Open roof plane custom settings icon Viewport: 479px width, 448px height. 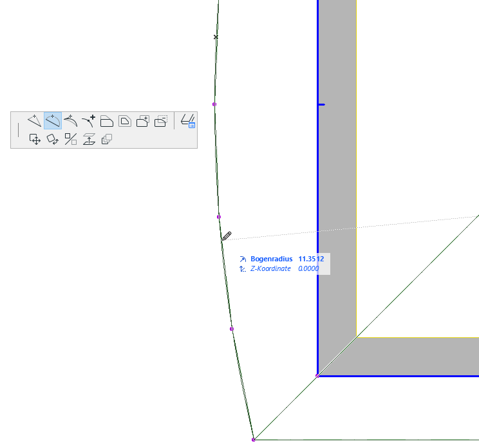tap(187, 121)
